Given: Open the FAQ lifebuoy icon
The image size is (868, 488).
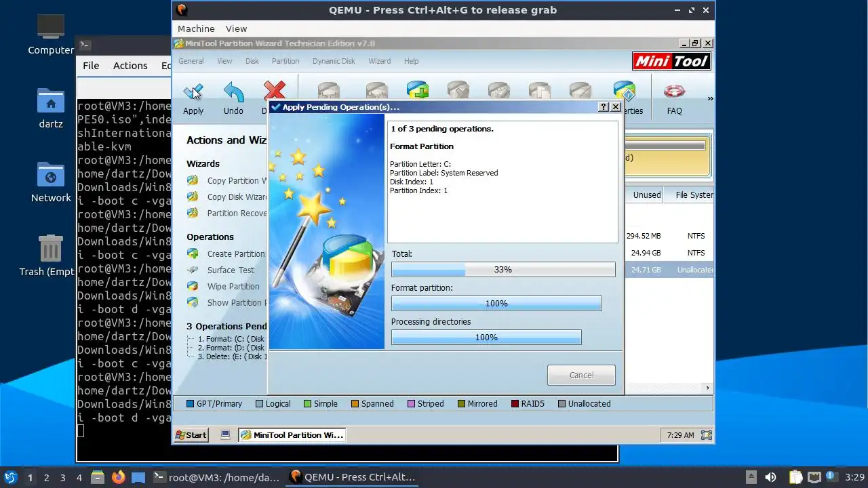Looking at the screenshot, I should [674, 91].
